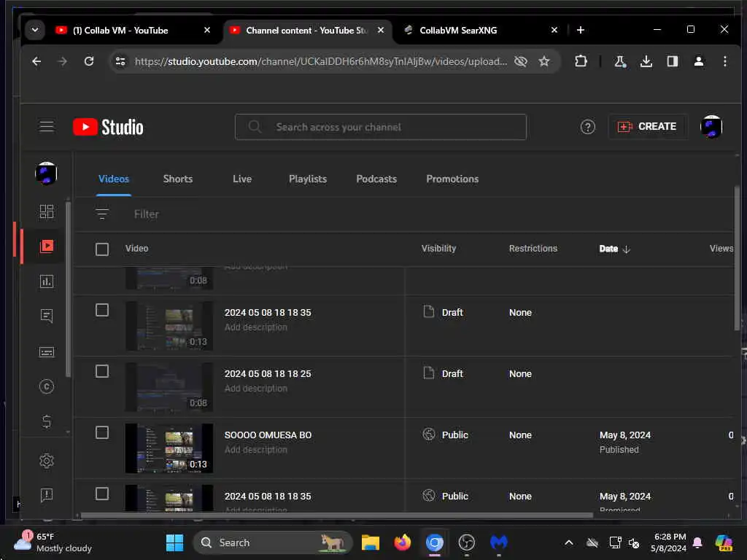Viewport: 747px width, 560px height.
Task: Reload the page with browser refresh
Action: point(88,61)
